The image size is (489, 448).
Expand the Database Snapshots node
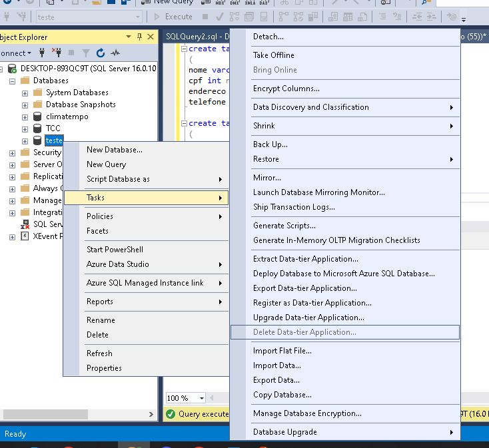point(25,105)
